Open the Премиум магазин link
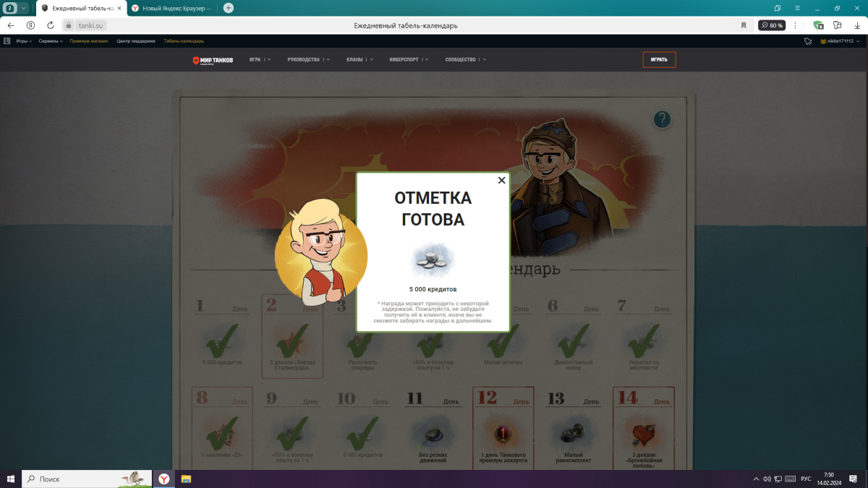The width and height of the screenshot is (868, 488). tap(90, 41)
